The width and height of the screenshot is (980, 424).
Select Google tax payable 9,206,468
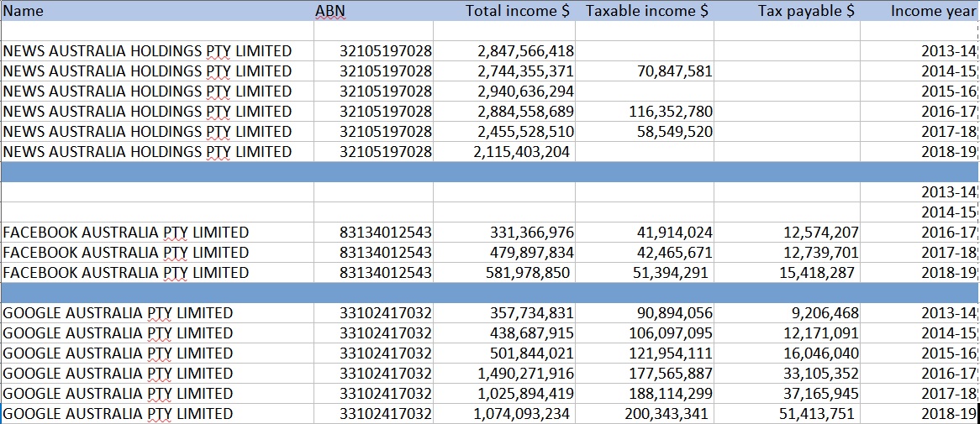(787, 313)
